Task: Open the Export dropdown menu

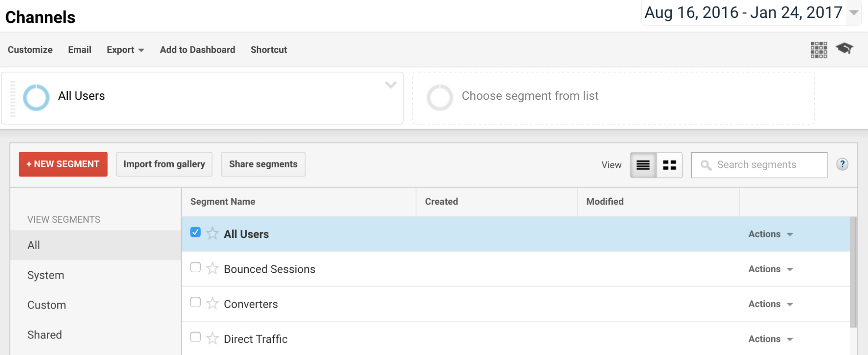Action: [125, 50]
